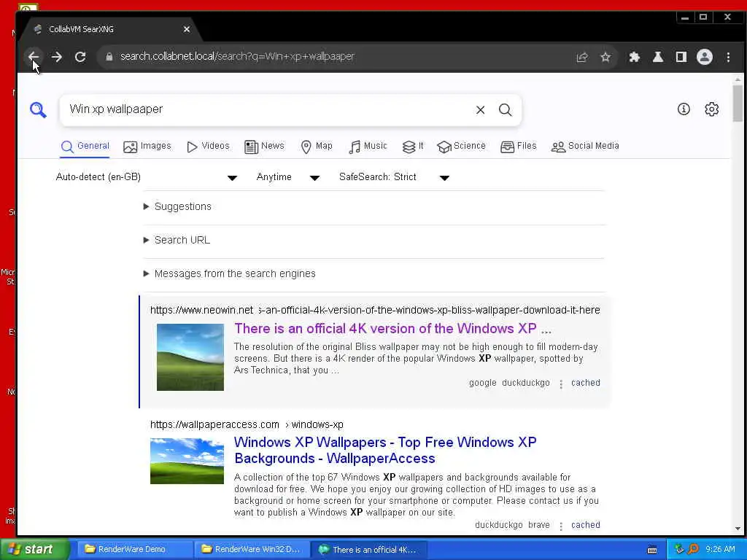This screenshot has height=560, width=747.
Task: Switch to the It tab
Action: tap(413, 146)
